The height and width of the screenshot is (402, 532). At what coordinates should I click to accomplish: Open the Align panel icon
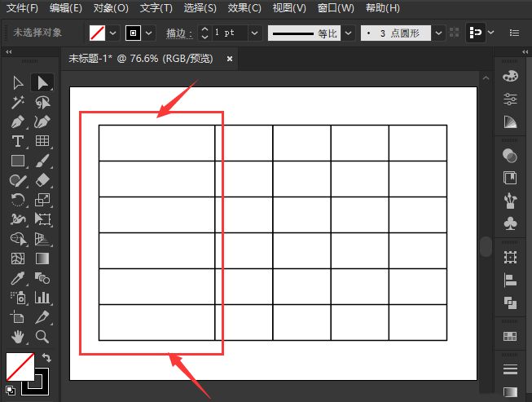pyautogui.click(x=511, y=280)
